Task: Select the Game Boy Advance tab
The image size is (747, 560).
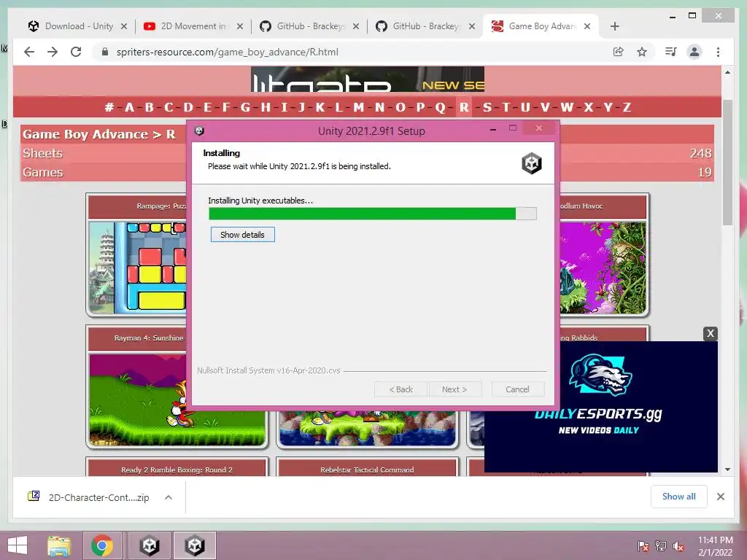Action: (541, 26)
